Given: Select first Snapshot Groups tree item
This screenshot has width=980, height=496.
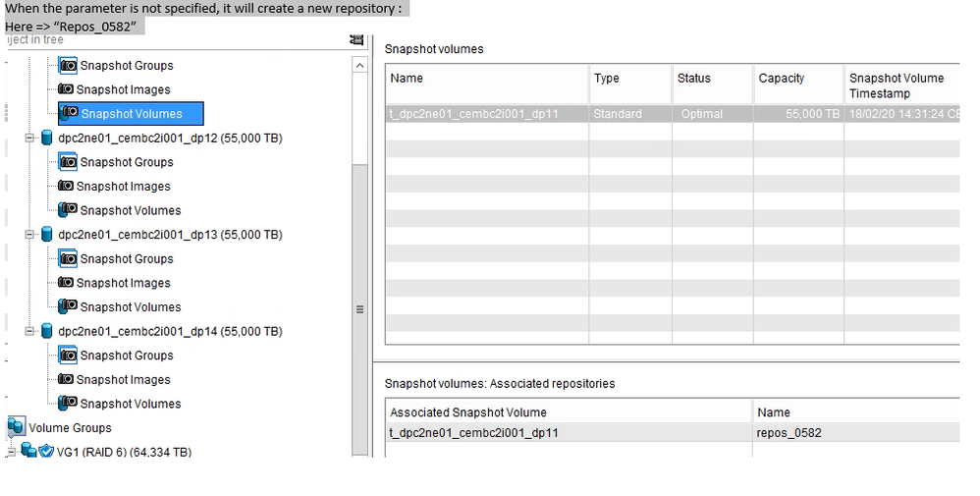Looking at the screenshot, I should 127,66.
